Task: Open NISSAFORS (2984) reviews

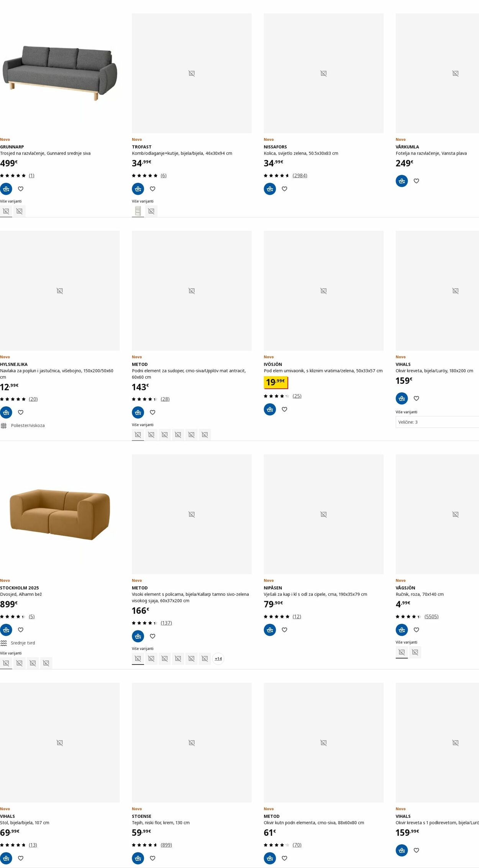Action: tap(300, 176)
